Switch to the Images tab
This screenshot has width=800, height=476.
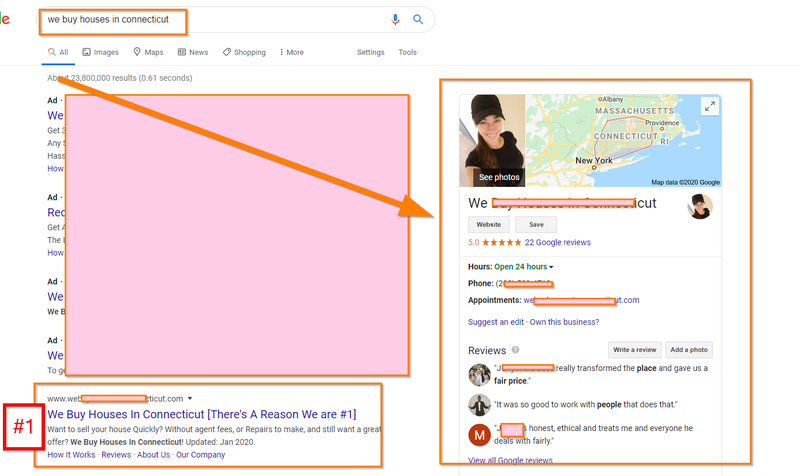[x=101, y=52]
